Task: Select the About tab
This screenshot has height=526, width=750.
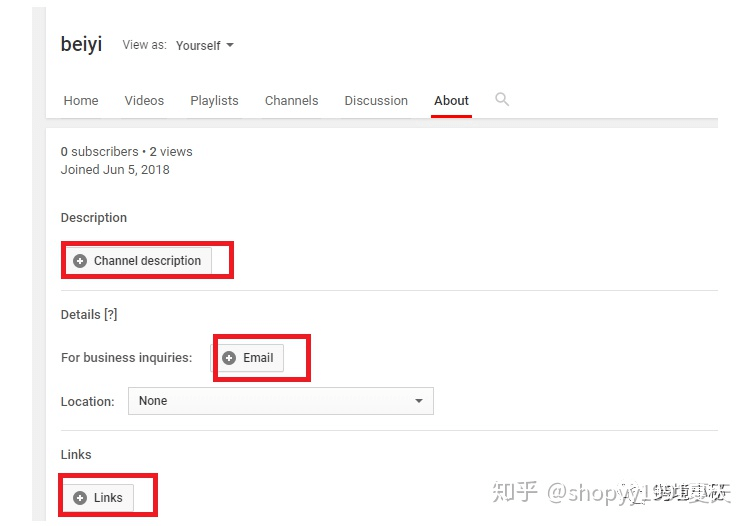Action: (451, 101)
